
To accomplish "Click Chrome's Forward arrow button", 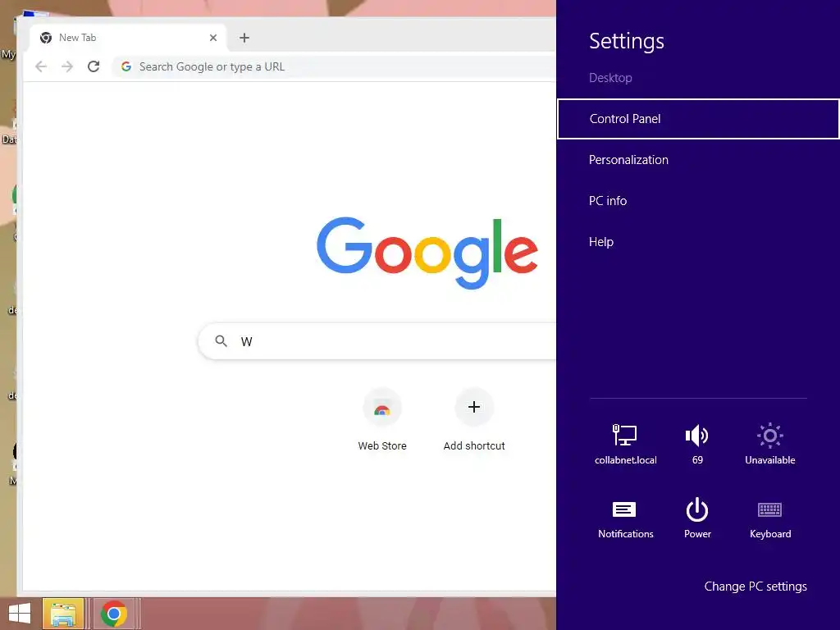I will click(x=67, y=66).
